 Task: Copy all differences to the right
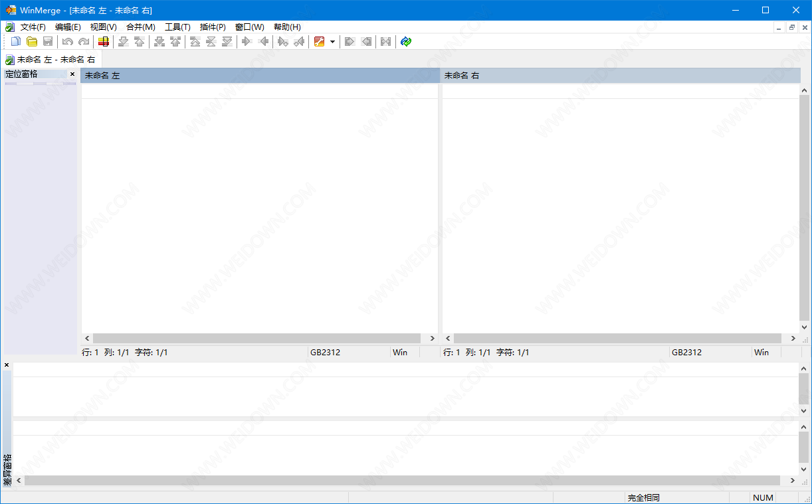coord(350,41)
